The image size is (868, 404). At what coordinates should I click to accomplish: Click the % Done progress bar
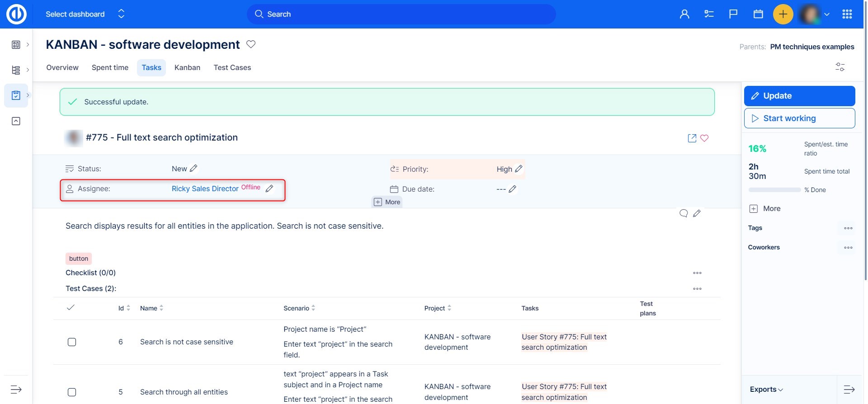774,190
